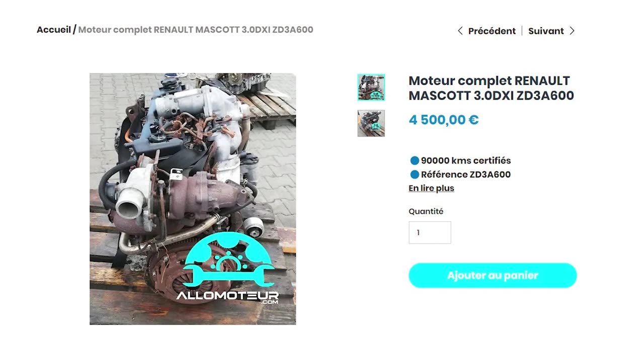Click the 90000 kms certifiés text

(466, 161)
